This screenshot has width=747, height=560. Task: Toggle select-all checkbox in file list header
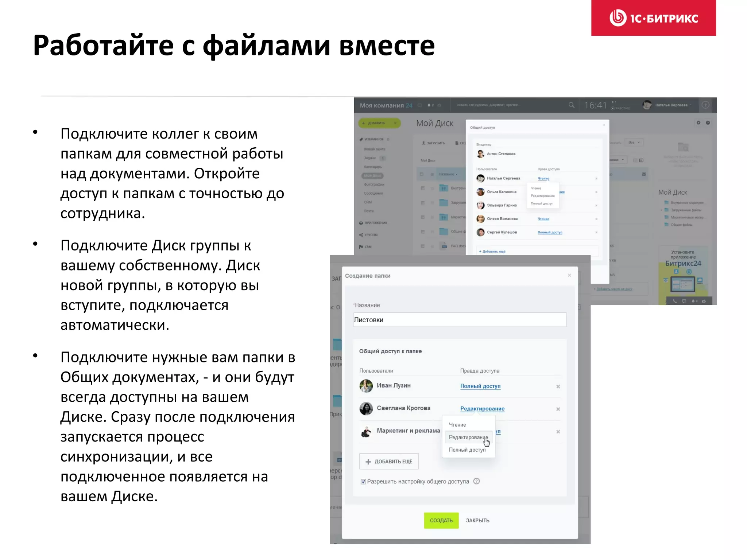(x=422, y=174)
